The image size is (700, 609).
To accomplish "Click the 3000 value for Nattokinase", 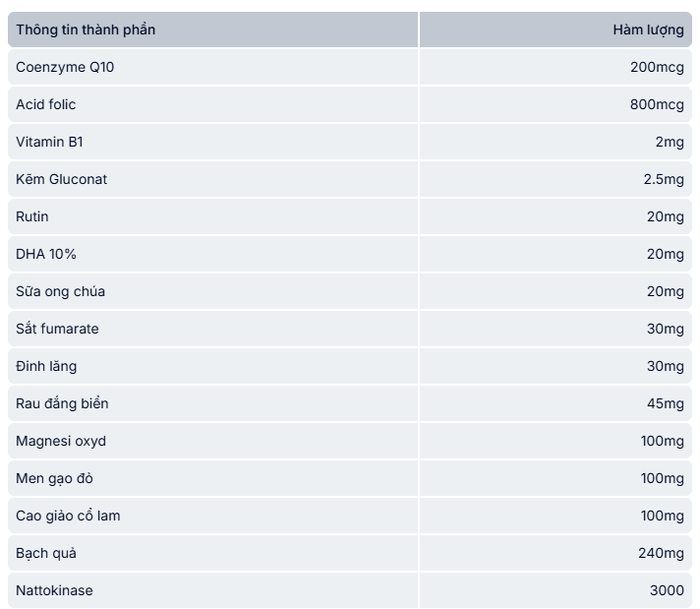I will coord(667,590).
